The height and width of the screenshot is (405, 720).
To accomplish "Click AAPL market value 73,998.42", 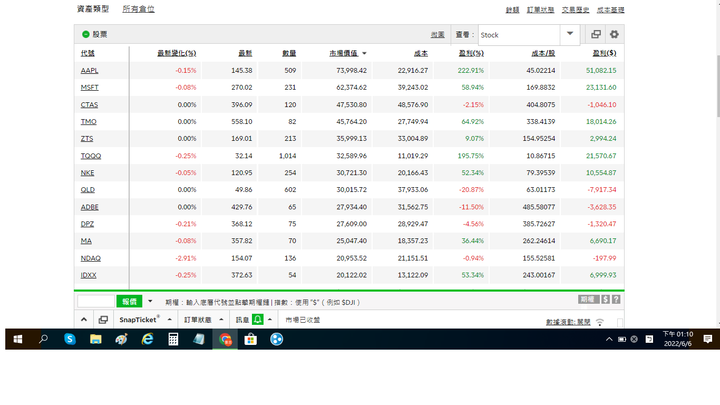I will (351, 71).
